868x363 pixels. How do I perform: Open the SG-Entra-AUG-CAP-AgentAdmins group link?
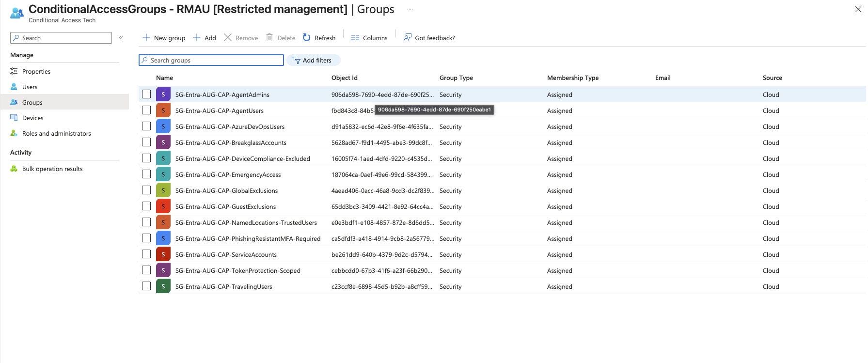pos(222,95)
